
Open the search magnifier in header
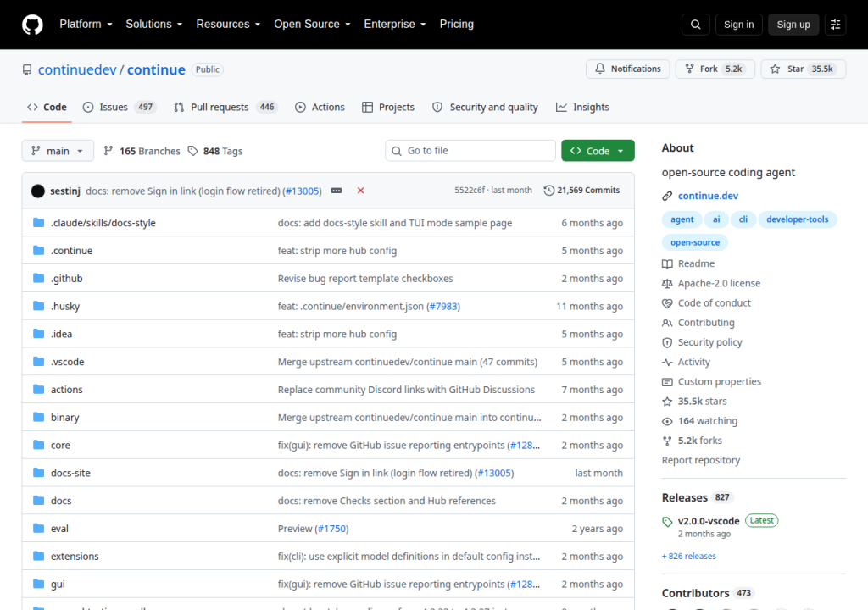tap(695, 25)
